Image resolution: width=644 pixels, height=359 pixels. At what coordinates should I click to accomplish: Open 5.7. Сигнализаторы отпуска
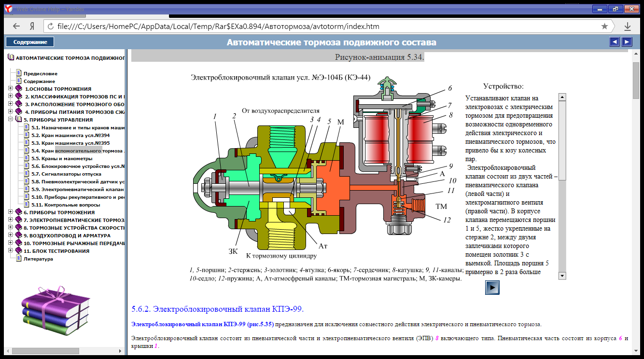67,174
